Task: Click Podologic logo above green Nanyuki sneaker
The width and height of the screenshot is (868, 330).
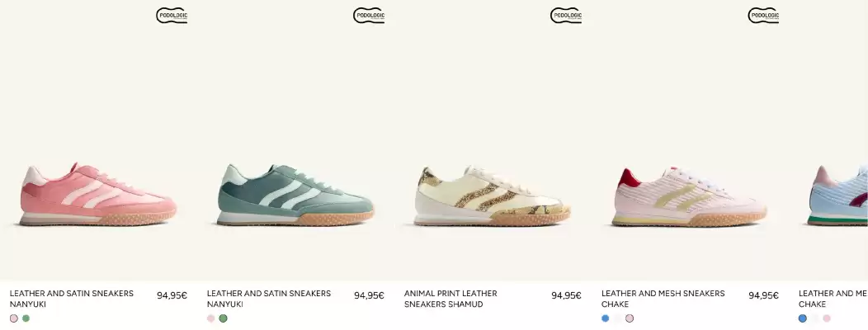Action: [369, 16]
